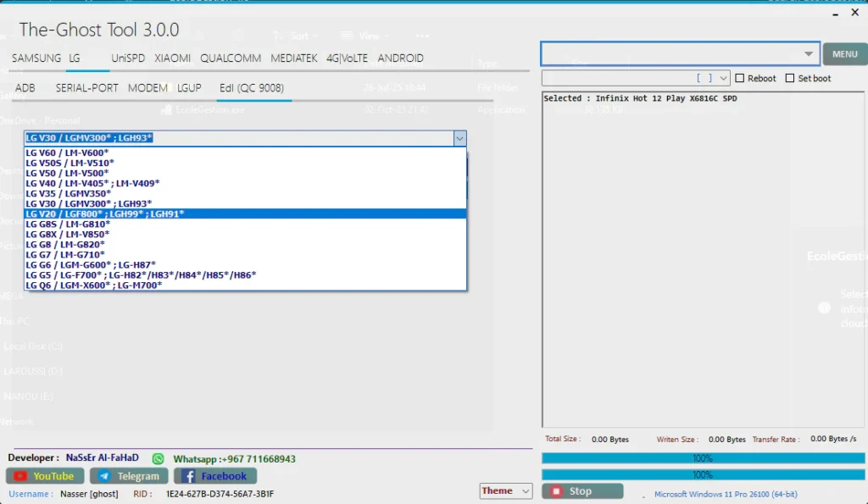Enable the Reboot checkbox
This screenshot has height=504, width=868.
click(x=740, y=78)
